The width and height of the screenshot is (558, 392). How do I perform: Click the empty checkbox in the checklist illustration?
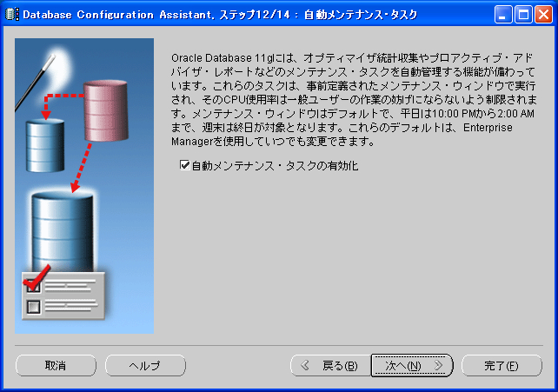click(x=34, y=306)
